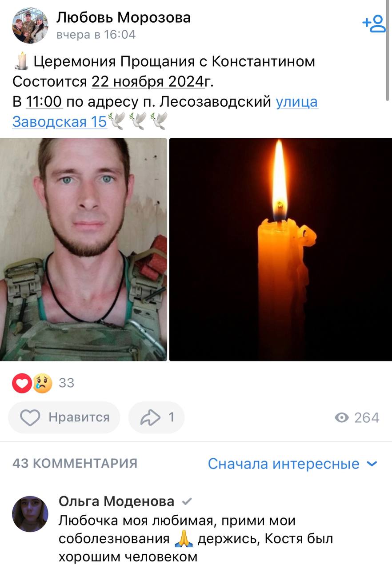Image resolution: width=392 pixels, height=569 pixels.
Task: Open the Любовь Морозова author name
Action: (x=124, y=17)
